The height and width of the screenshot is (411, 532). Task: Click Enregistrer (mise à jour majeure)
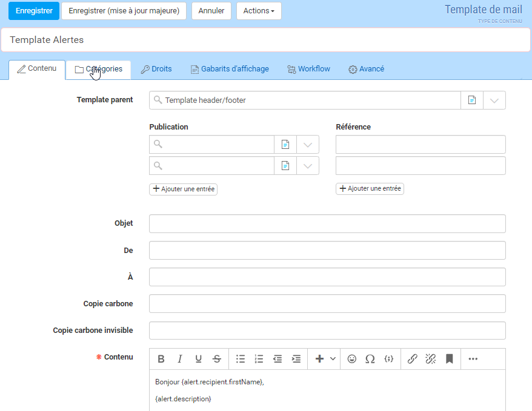point(124,11)
